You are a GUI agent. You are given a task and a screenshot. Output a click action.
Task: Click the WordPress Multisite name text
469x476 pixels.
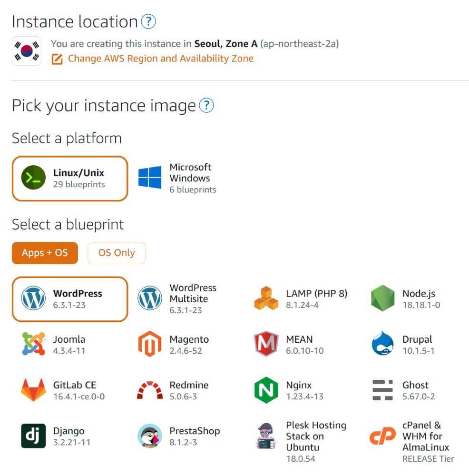[193, 293]
